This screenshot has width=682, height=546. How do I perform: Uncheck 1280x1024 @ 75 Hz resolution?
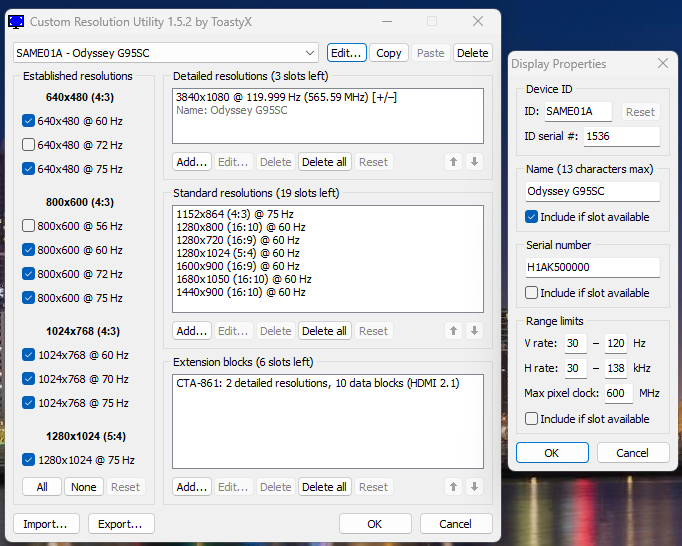pyautogui.click(x=28, y=460)
